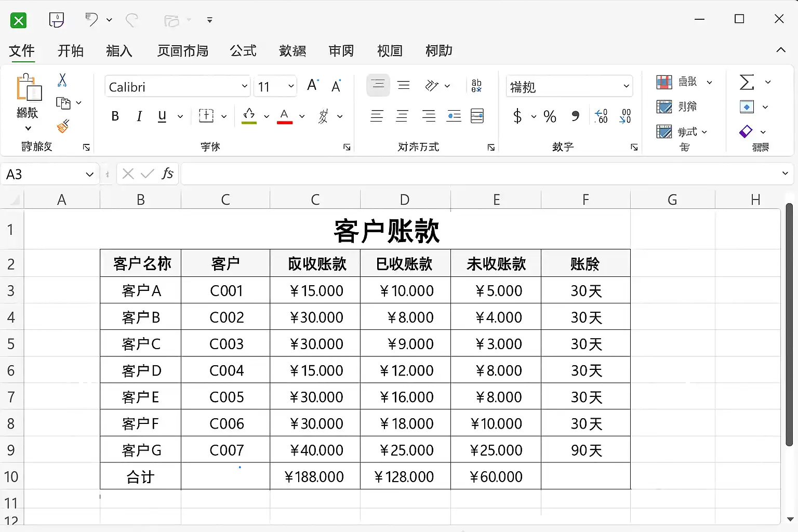Click the insert function fx icon
This screenshot has width=798, height=532.
tap(167, 174)
